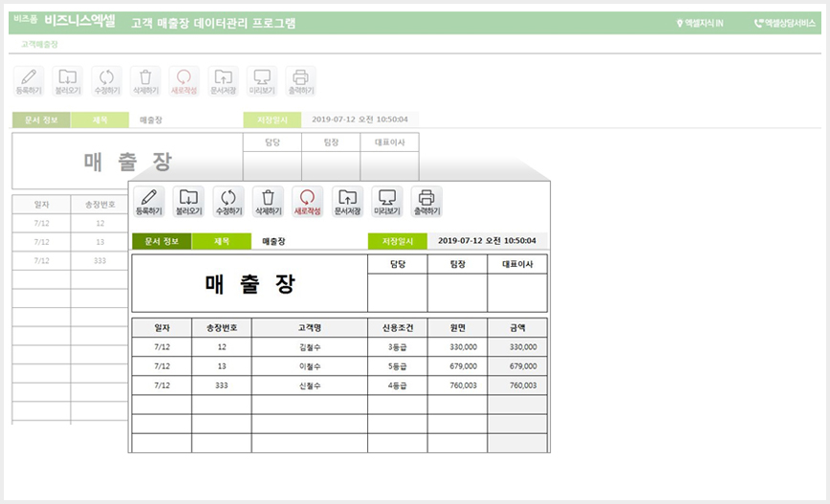This screenshot has width=830, height=504.
Task: Select credit cell 3등급
Action: tap(398, 347)
